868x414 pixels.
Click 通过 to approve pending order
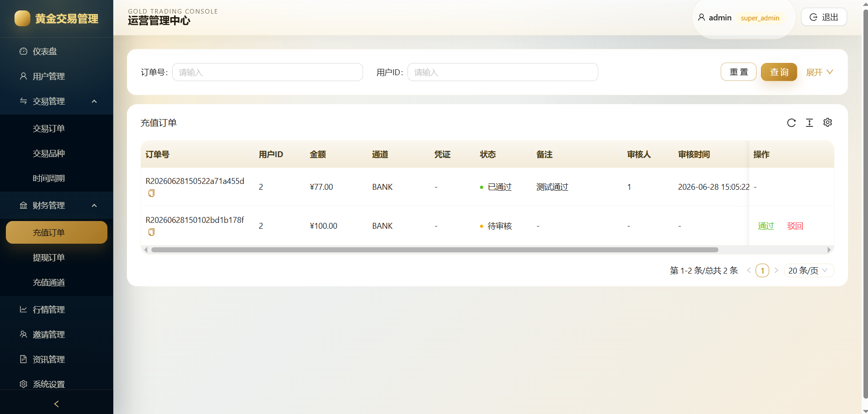[766, 226]
